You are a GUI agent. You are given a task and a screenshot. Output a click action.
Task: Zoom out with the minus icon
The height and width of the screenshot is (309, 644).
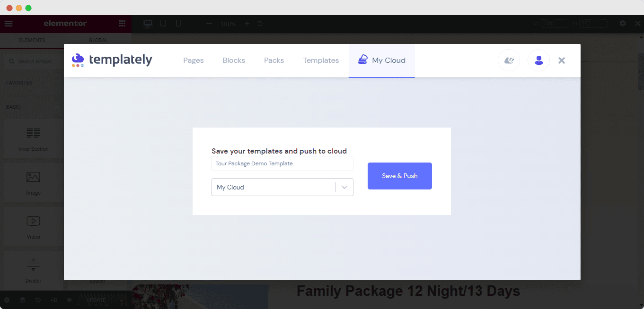click(x=209, y=24)
